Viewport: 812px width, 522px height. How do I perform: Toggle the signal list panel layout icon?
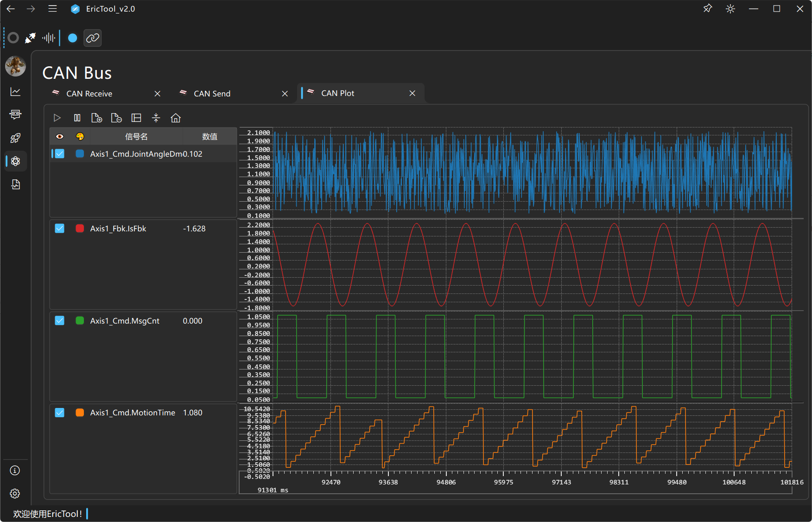[136, 118]
